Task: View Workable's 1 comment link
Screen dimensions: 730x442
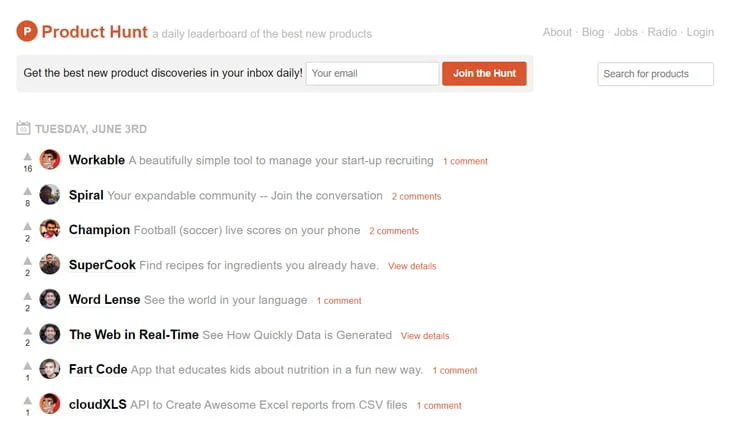Action: 465,161
